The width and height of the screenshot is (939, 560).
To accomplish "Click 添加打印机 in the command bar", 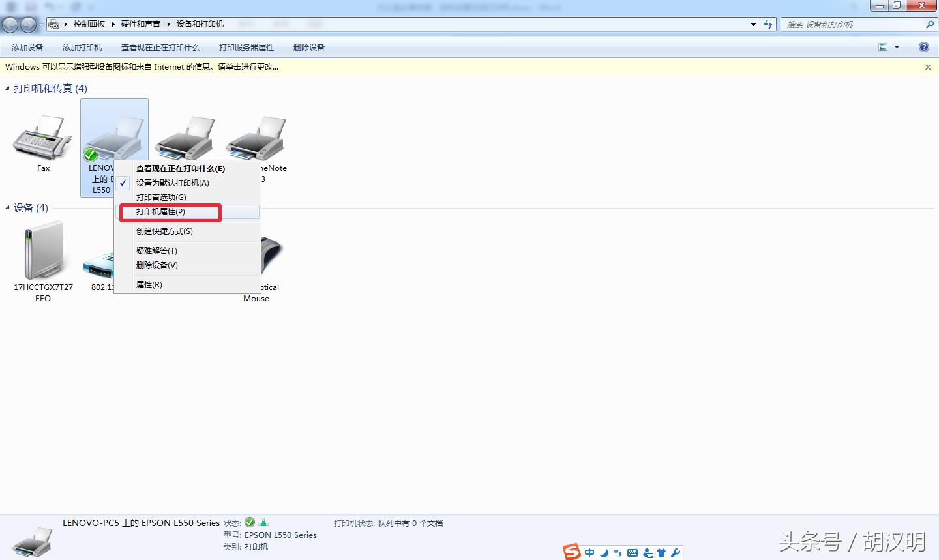I will tap(82, 48).
